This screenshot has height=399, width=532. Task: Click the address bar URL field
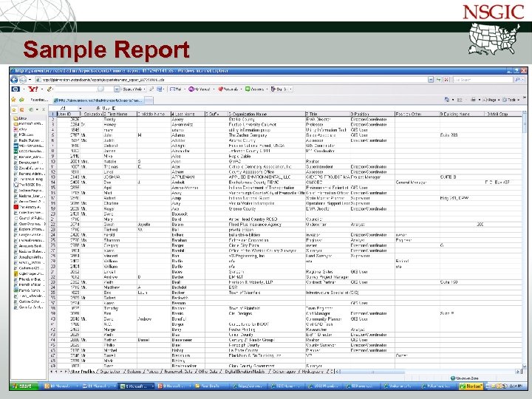click(231, 80)
